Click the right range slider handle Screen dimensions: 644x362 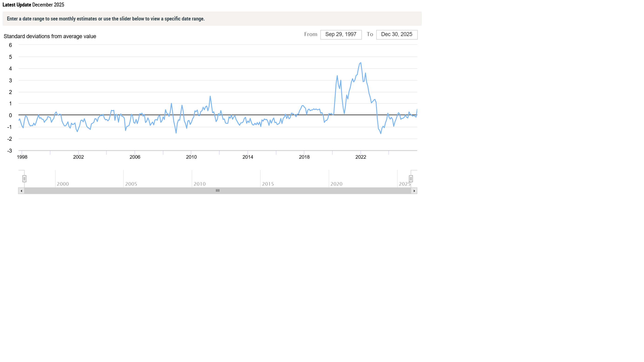coord(411,178)
